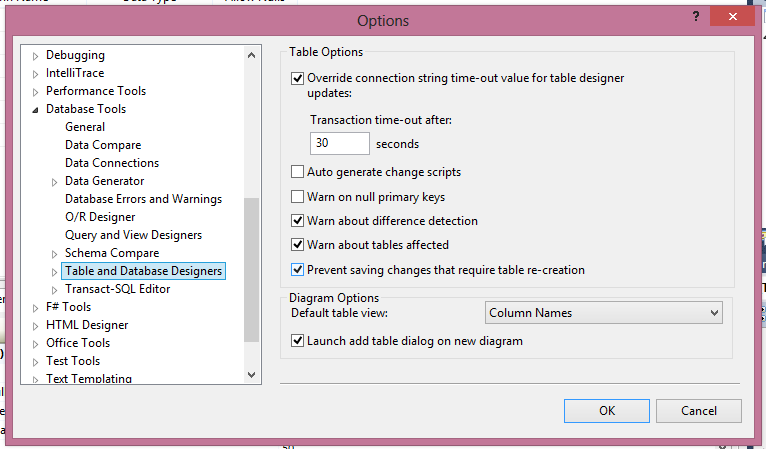Collapse the Database Tools node
This screenshot has height=449, width=766.
pos(37,109)
